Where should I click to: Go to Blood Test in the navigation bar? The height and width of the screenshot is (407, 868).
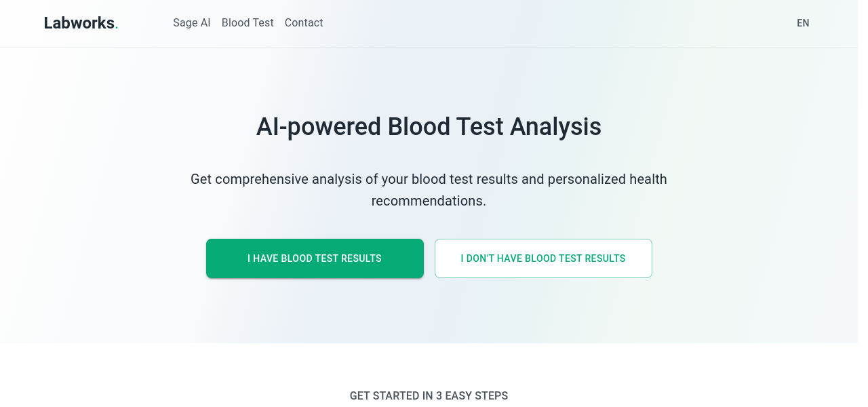(248, 23)
